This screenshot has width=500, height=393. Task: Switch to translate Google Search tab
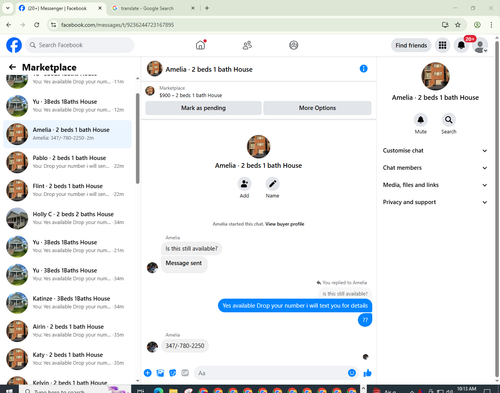147,8
